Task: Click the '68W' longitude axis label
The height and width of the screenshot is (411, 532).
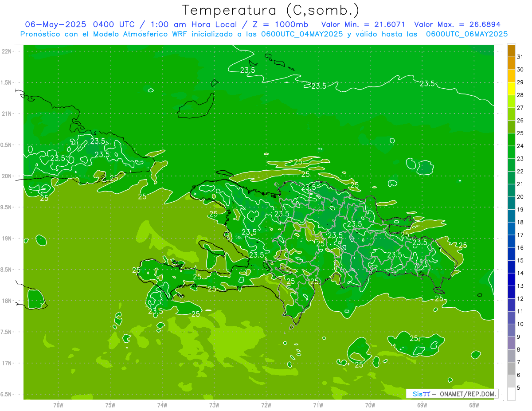Action: point(473,405)
